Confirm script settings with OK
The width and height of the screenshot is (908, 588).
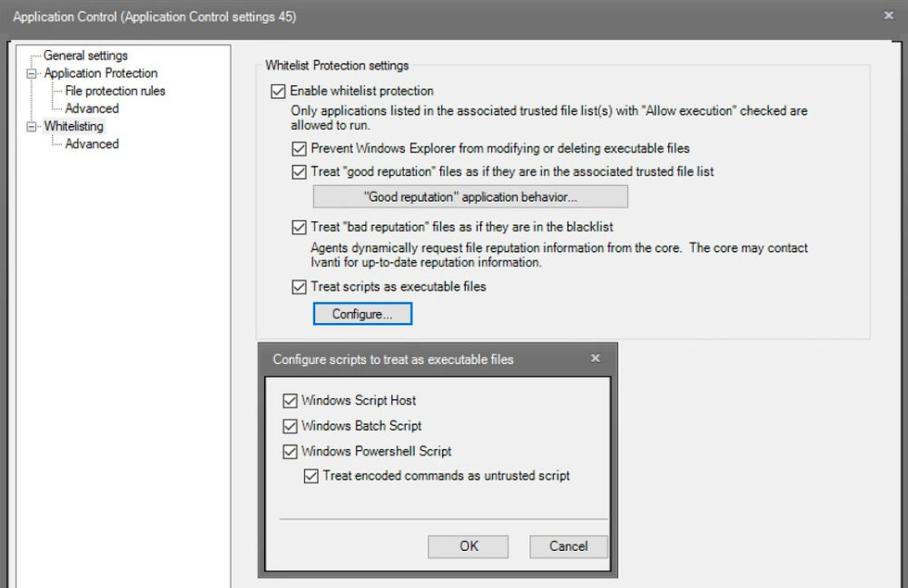coord(469,546)
